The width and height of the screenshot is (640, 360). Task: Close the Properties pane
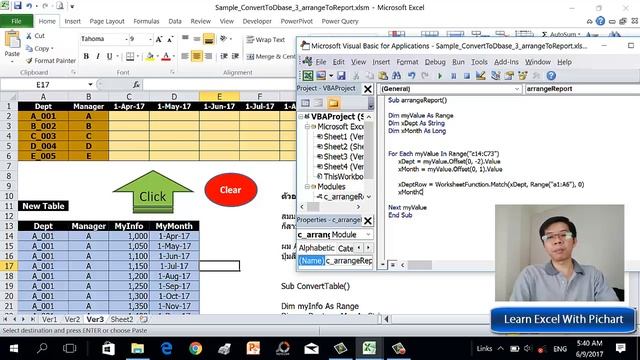click(368, 221)
